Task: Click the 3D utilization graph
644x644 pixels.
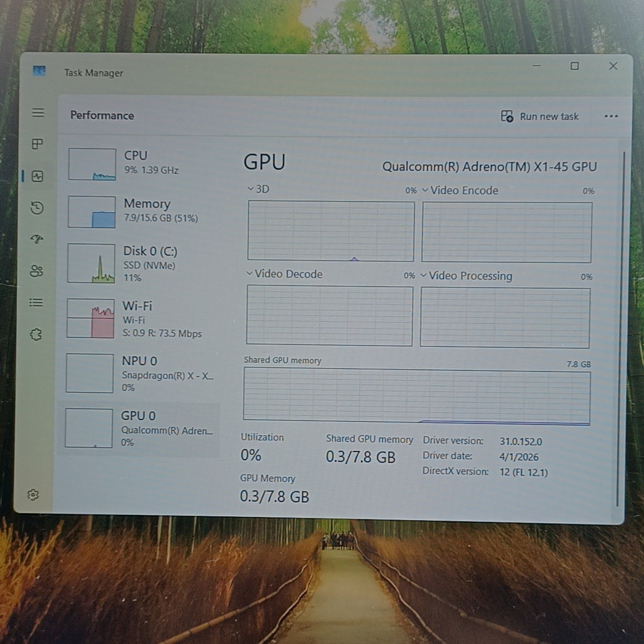Action: [x=331, y=231]
